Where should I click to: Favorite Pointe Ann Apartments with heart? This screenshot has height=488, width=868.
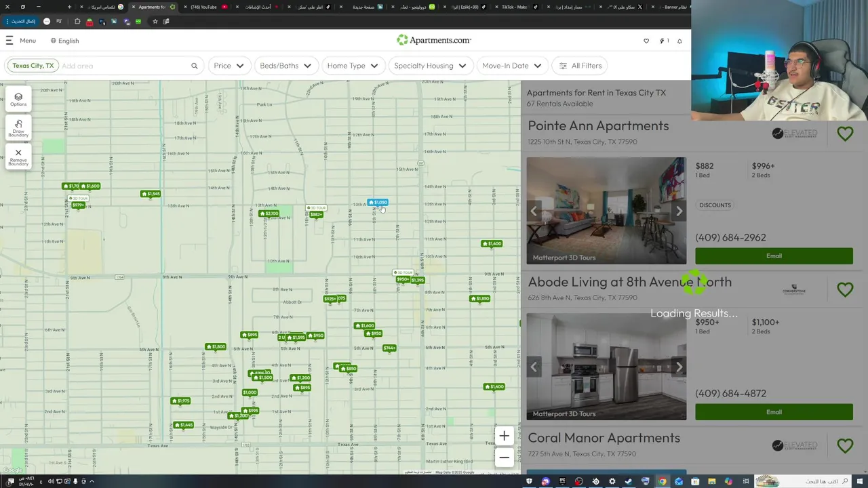[x=845, y=134]
